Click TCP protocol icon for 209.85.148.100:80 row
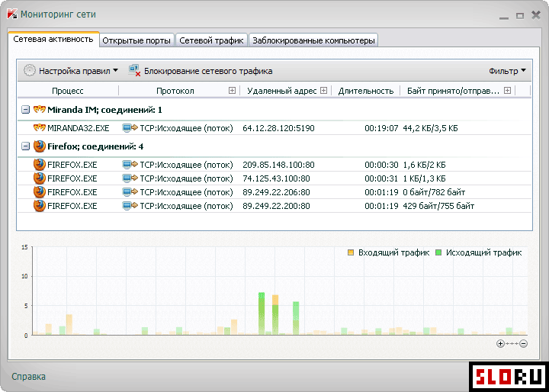This screenshot has height=392, width=549. [x=130, y=164]
